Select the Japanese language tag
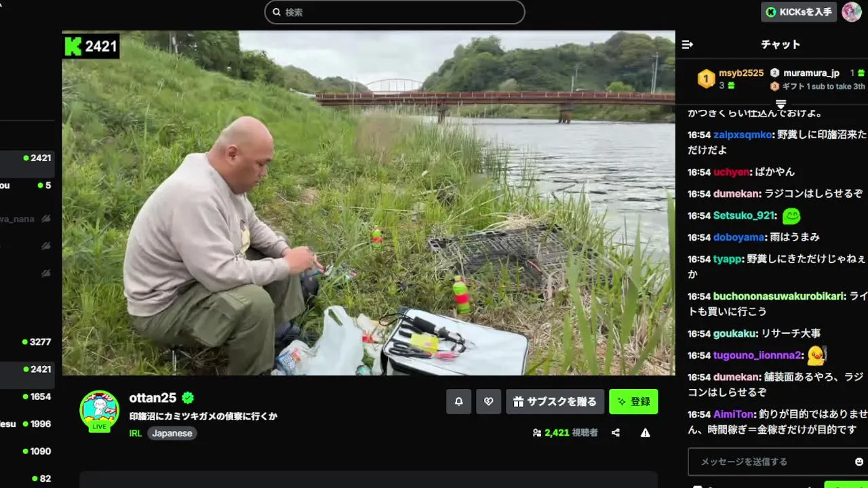The height and width of the screenshot is (488, 868). [172, 433]
